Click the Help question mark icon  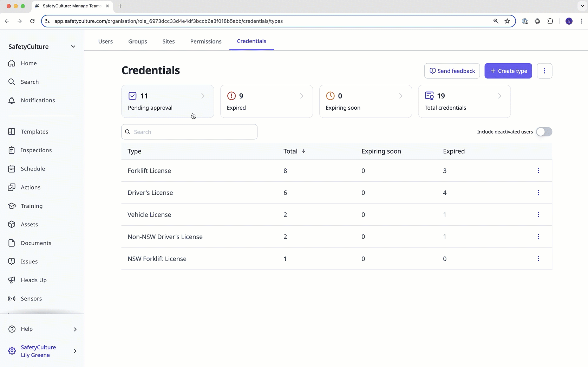(12, 329)
